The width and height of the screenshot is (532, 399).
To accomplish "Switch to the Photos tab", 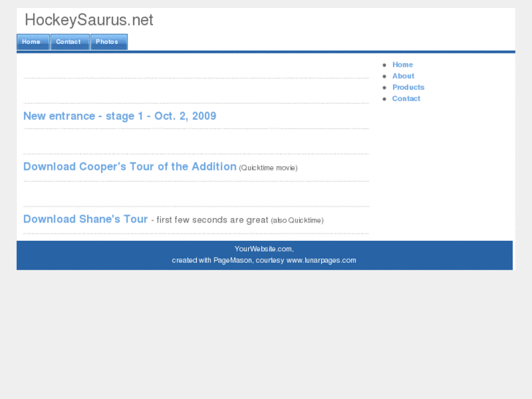I will coord(109,42).
